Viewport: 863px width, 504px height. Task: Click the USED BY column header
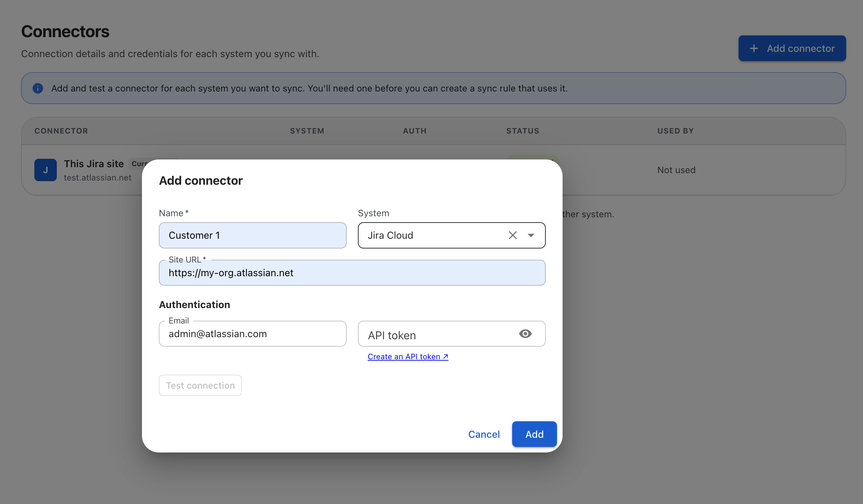coord(675,131)
